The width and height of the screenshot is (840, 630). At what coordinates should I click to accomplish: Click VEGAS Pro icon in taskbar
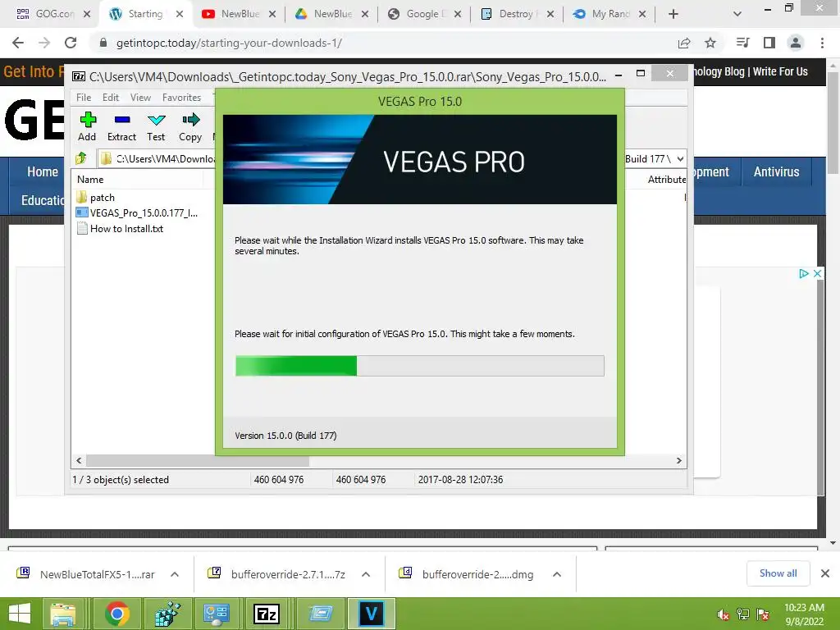pyautogui.click(x=372, y=614)
